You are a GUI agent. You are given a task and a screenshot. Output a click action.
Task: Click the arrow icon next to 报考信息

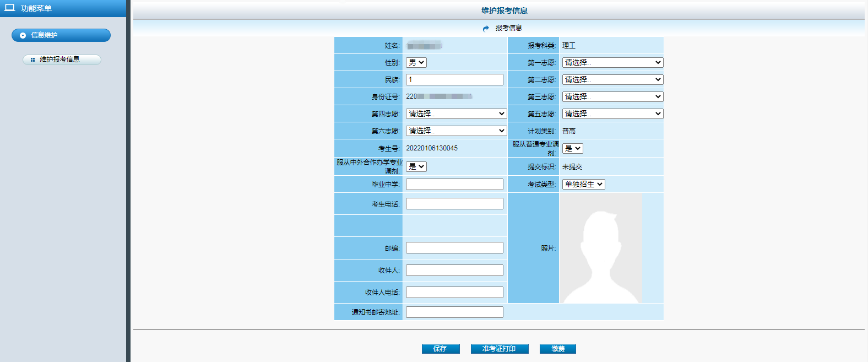pyautogui.click(x=486, y=28)
